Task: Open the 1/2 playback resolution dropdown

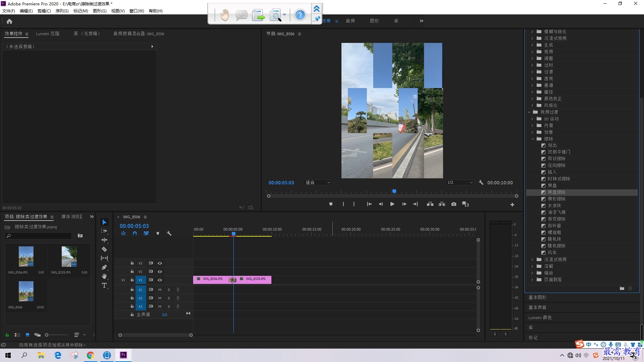Action: tap(460, 183)
